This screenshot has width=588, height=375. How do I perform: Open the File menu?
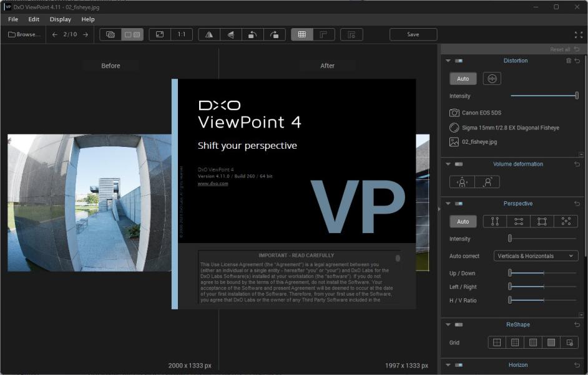(x=12, y=19)
